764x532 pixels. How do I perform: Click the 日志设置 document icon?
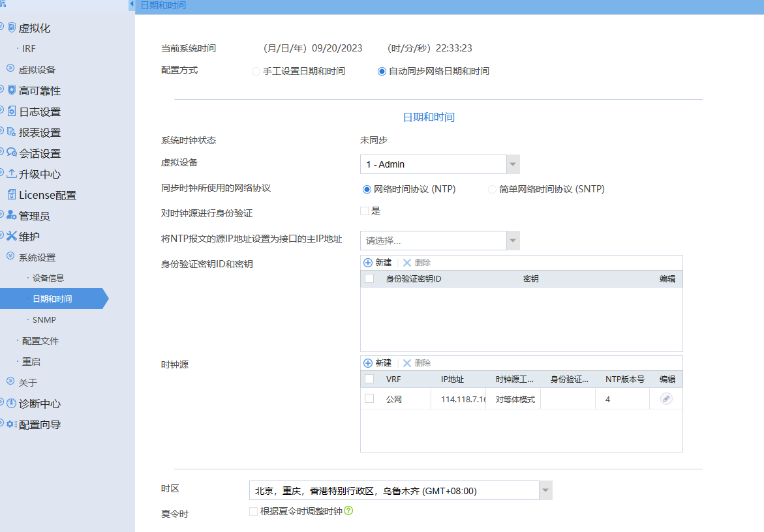tap(12, 111)
